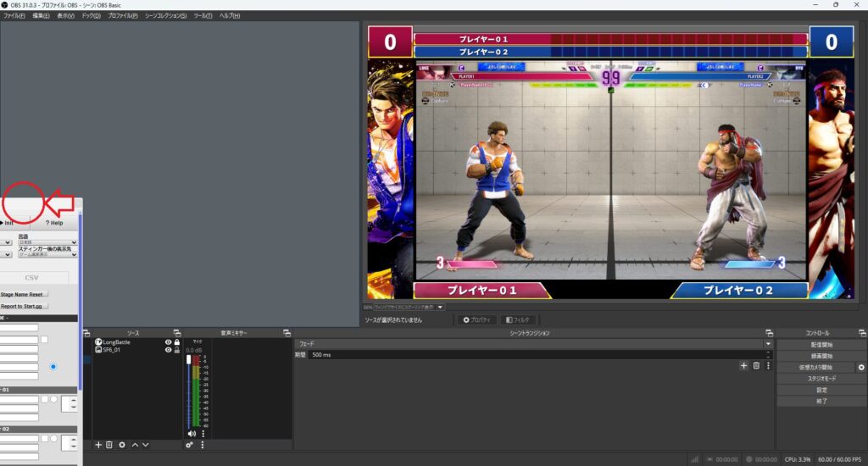Screen dimensions: 868x466
Task: Lock toggle icon on LongBattle source
Action: click(x=177, y=342)
